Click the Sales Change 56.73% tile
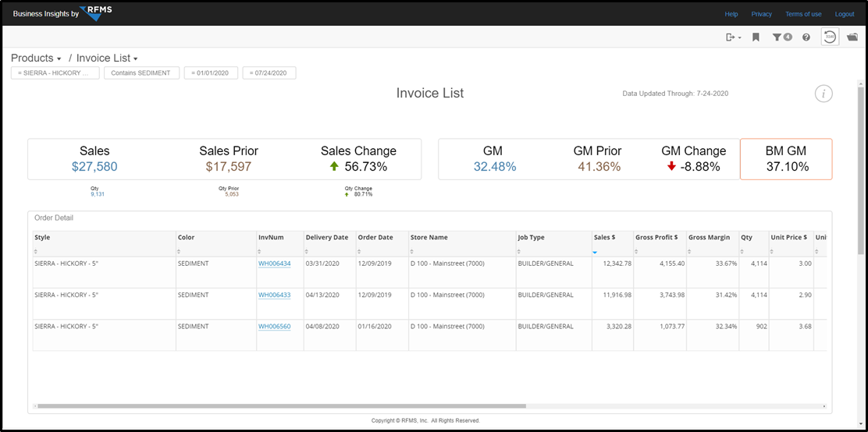 [358, 159]
